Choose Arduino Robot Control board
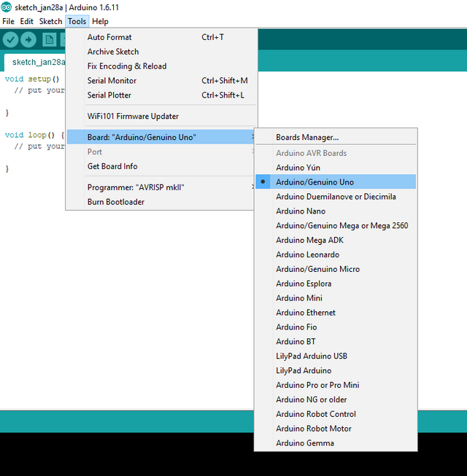467x476 pixels. 336,414
